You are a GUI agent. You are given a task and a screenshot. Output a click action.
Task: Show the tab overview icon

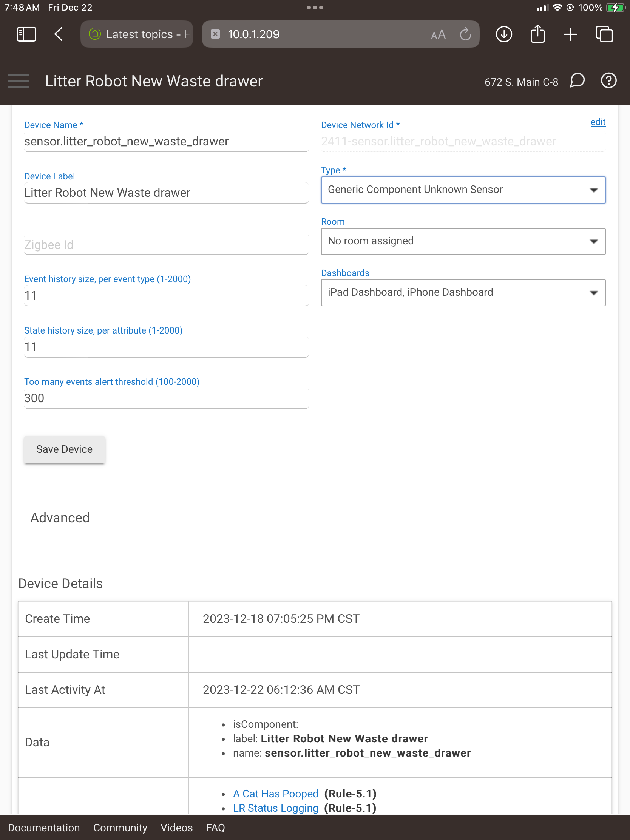(x=604, y=34)
